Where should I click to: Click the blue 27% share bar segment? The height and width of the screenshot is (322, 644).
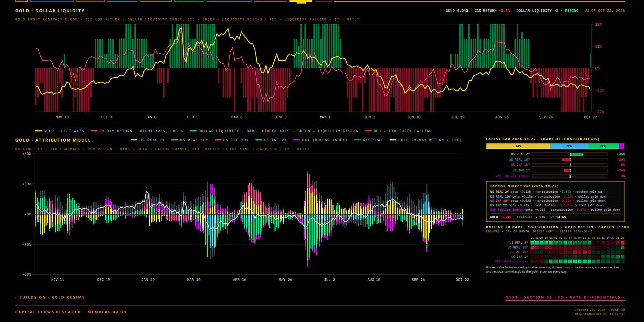[569, 146]
